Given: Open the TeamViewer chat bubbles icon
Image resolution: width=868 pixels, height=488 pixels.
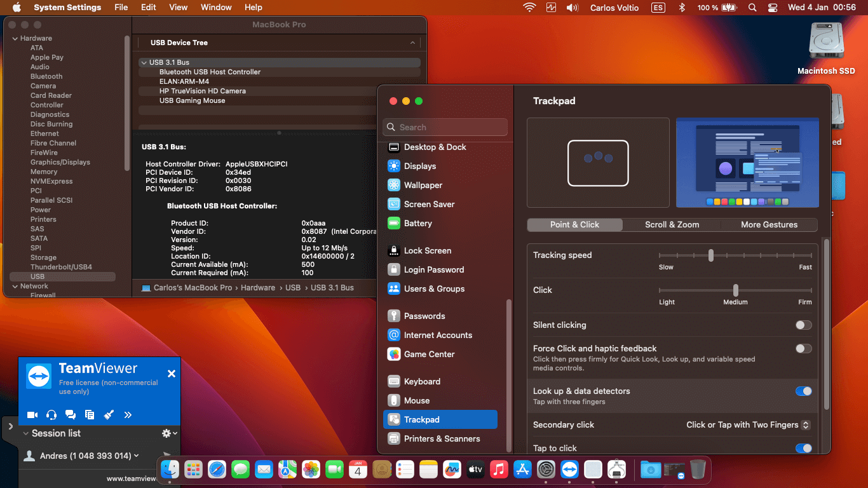Looking at the screenshot, I should 71,415.
